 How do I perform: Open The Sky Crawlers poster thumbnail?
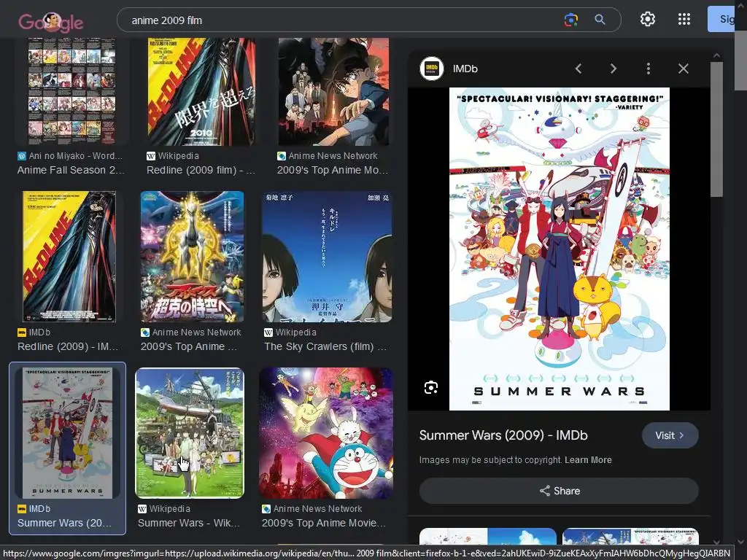(328, 257)
